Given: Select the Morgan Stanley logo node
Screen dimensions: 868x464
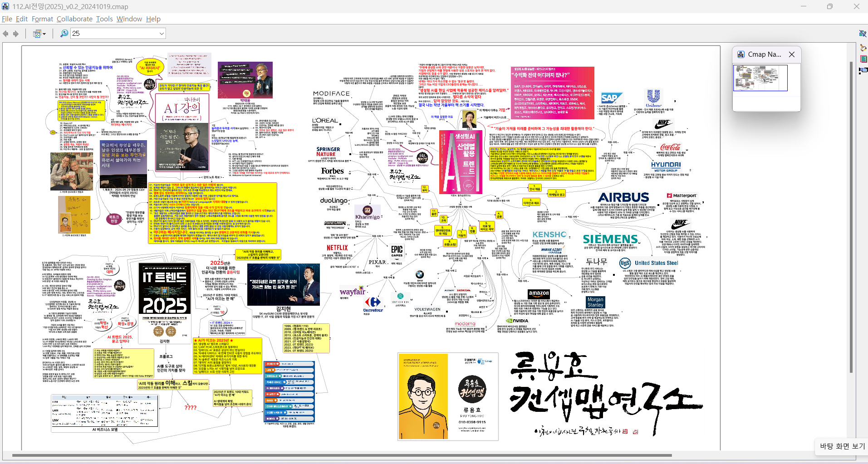Looking at the screenshot, I should [x=595, y=302].
